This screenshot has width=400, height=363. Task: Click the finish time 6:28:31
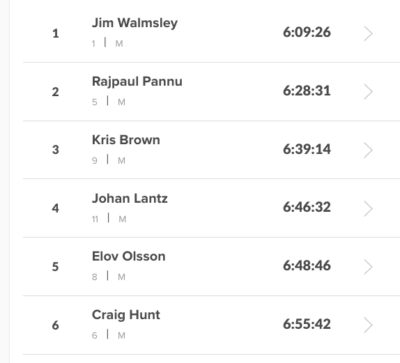pos(307,91)
